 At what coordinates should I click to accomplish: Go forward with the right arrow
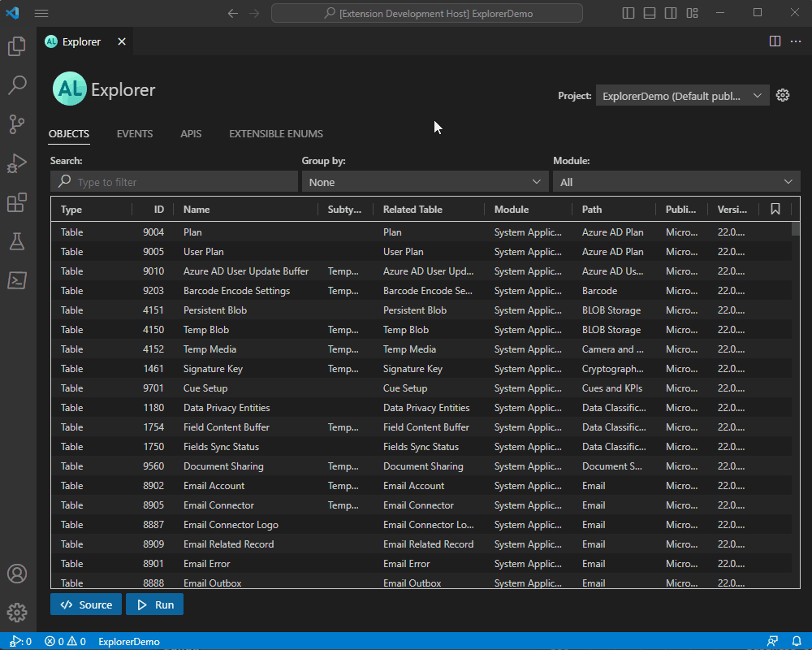254,14
